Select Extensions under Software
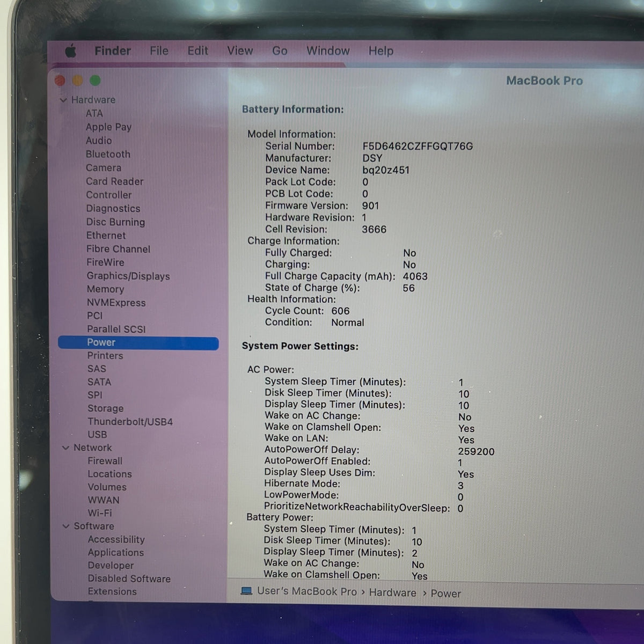 point(112,592)
